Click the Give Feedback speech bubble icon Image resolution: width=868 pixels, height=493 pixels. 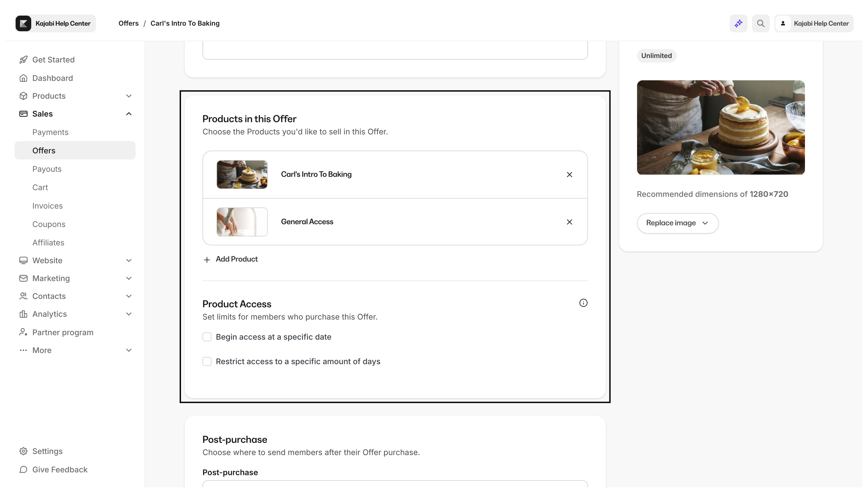coord(23,469)
